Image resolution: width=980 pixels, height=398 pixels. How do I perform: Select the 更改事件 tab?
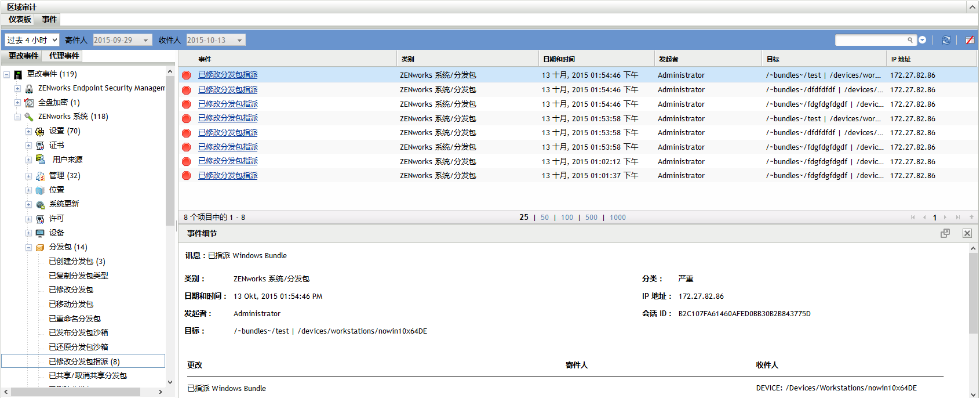(23, 56)
